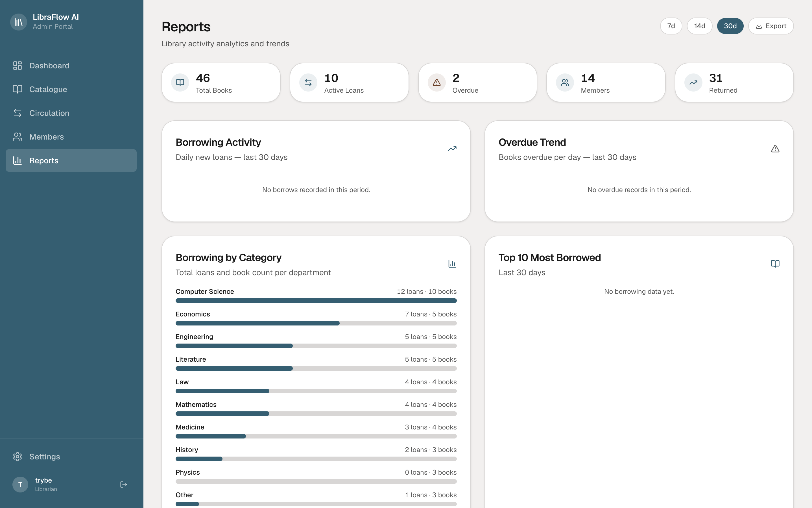Click the Economics loans progress bar

tap(316, 323)
